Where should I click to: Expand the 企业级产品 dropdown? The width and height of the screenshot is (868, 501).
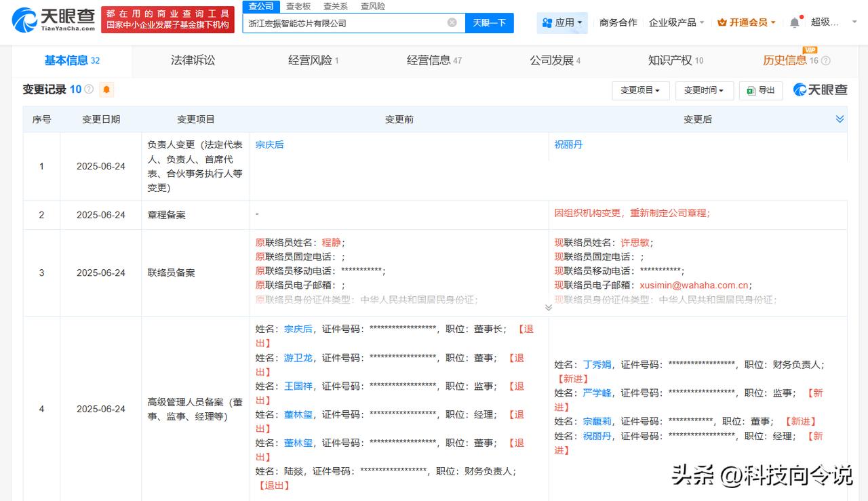click(x=676, y=22)
